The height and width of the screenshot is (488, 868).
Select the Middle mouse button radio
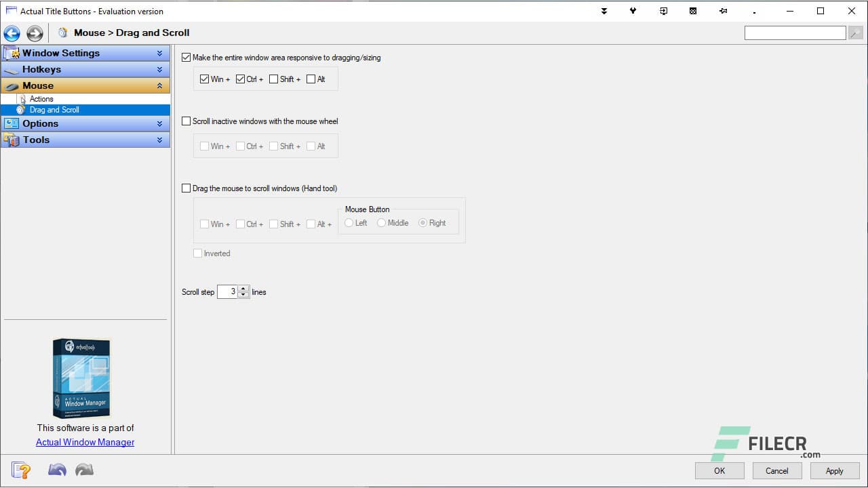click(381, 222)
